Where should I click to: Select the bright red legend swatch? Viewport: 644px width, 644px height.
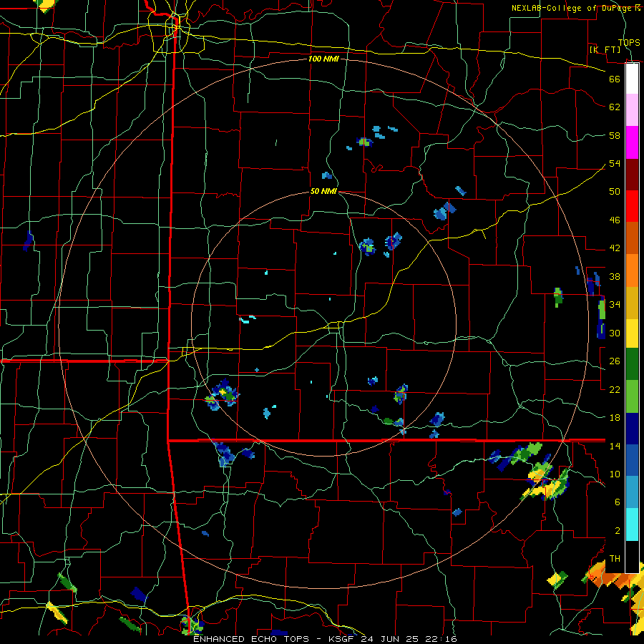click(632, 206)
